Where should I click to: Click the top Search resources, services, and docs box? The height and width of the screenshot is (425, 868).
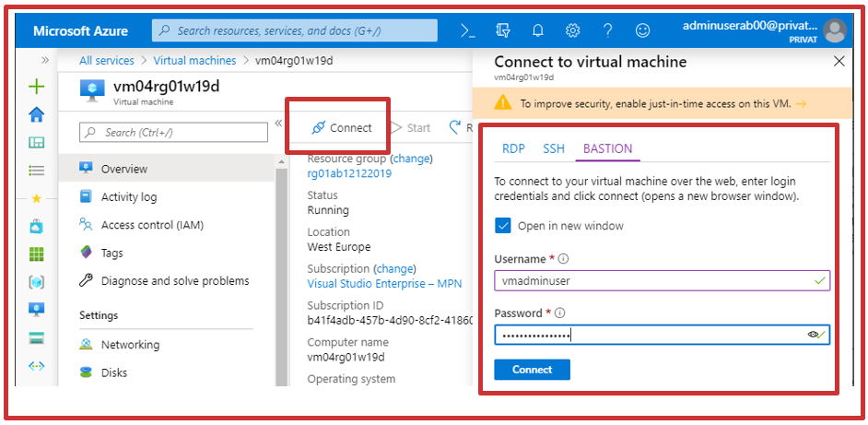(x=295, y=30)
